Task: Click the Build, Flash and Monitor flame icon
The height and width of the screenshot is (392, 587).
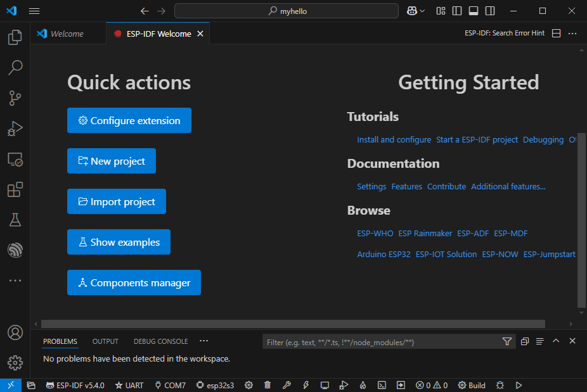Action: click(363, 385)
